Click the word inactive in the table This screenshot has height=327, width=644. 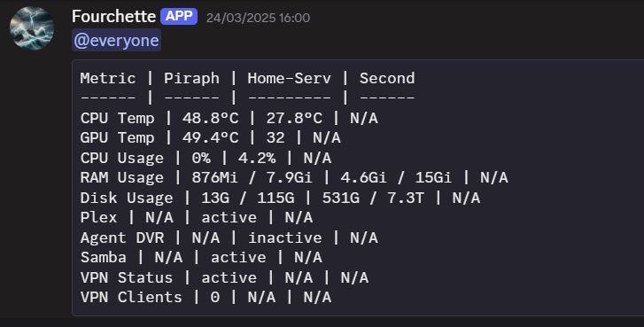tap(285, 237)
